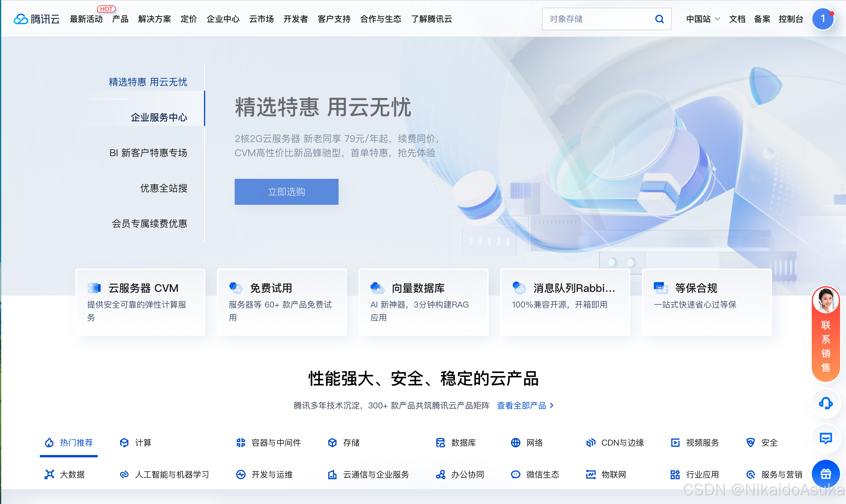Open the 客户支持 menu
This screenshot has width=846, height=504.
(334, 19)
